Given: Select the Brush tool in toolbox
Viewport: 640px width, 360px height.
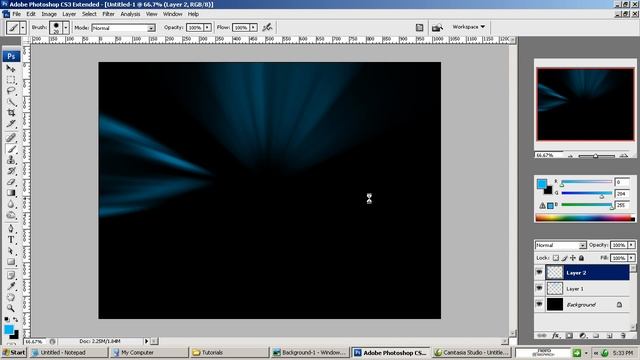Looking at the screenshot, I should [x=11, y=149].
